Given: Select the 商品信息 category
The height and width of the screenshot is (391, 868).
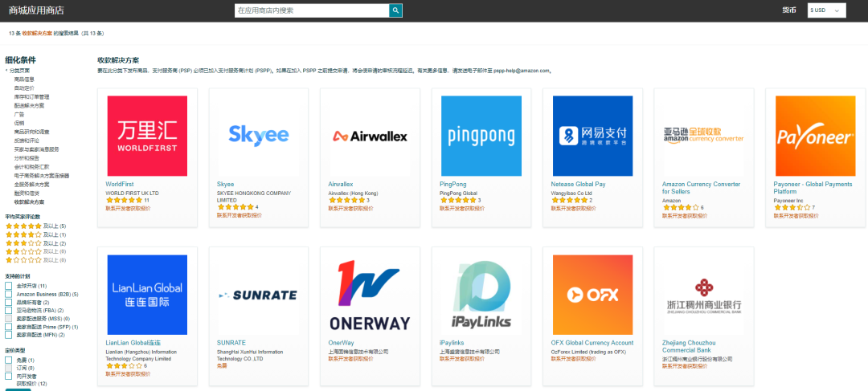Looking at the screenshot, I should (24, 79).
